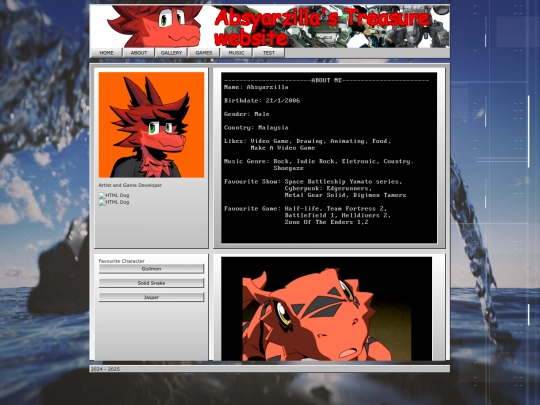The height and width of the screenshot is (405, 540).
Task: Open the MUSIC tab
Action: pos(236,53)
